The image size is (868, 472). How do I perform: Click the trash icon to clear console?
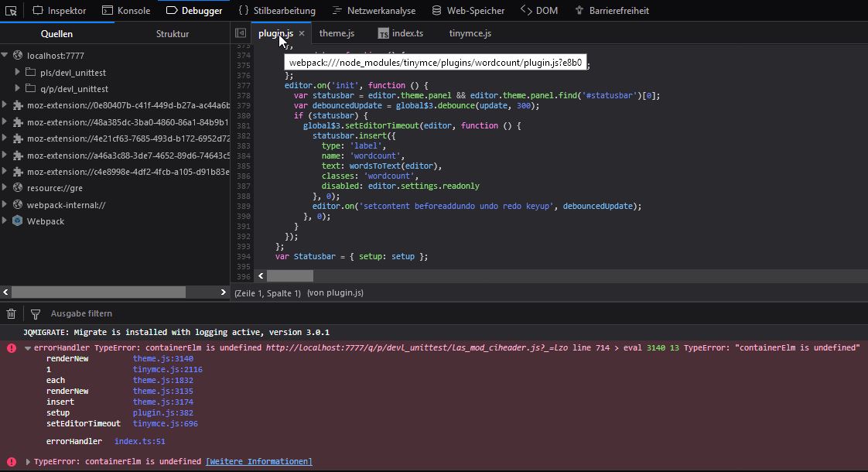pos(12,313)
